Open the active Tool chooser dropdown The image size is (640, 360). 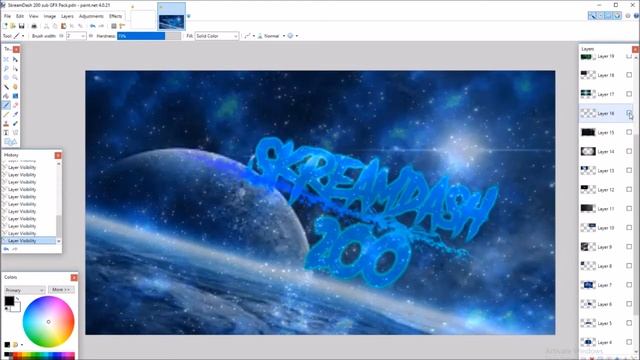tap(19, 36)
